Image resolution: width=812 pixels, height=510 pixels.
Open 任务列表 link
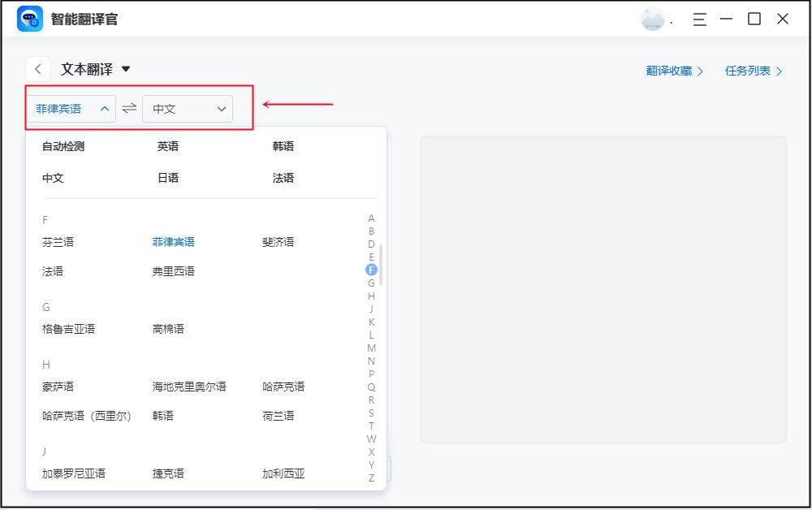(x=753, y=71)
